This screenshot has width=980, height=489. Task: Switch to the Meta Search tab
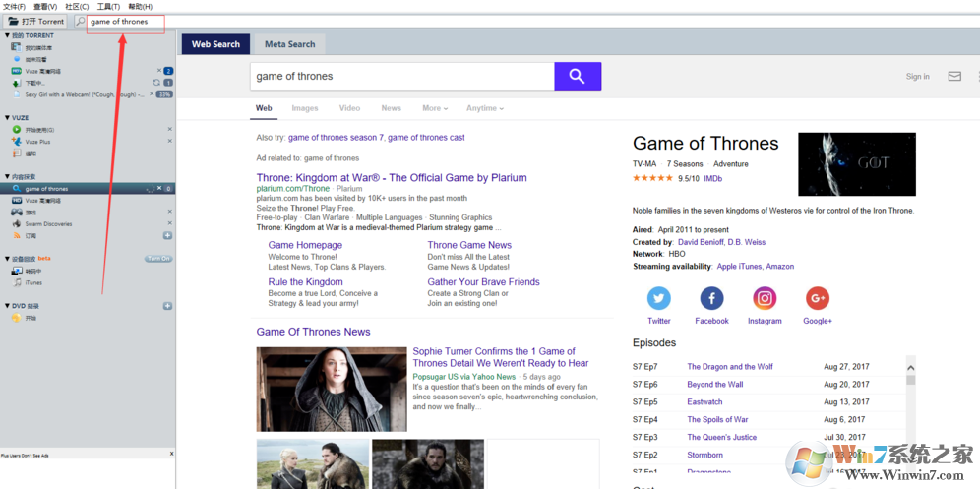[289, 44]
